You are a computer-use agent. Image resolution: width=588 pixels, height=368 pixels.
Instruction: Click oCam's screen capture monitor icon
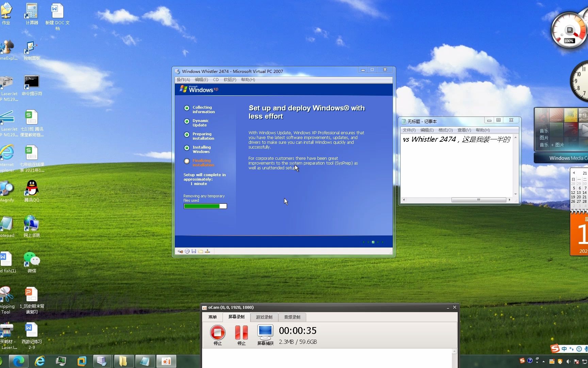click(x=265, y=332)
